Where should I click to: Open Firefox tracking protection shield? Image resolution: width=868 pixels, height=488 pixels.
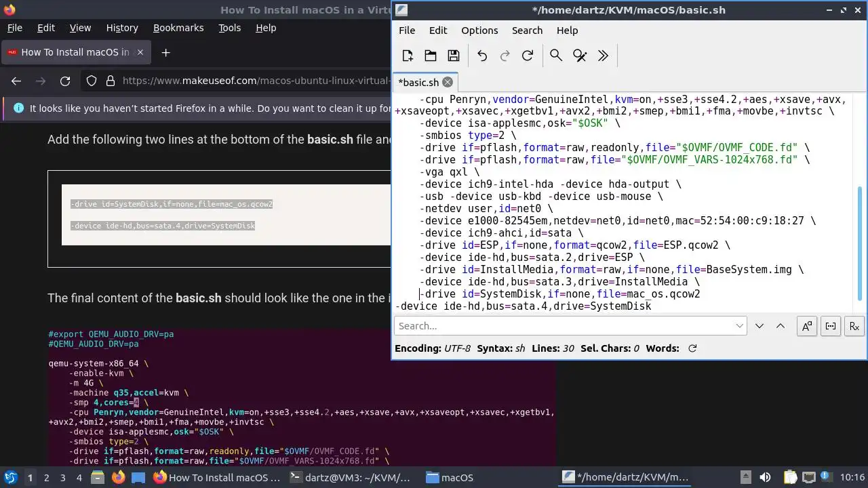click(x=92, y=81)
